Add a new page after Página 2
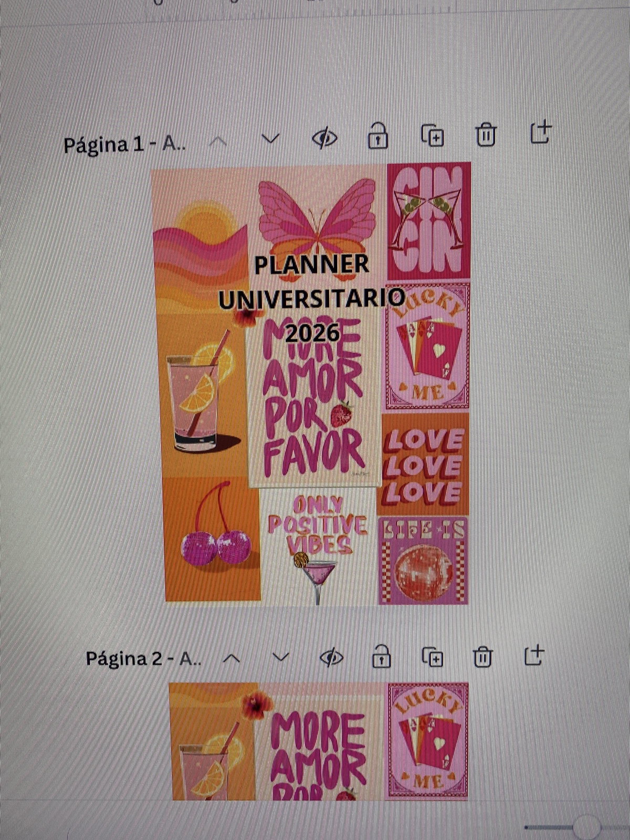 pos(534,655)
